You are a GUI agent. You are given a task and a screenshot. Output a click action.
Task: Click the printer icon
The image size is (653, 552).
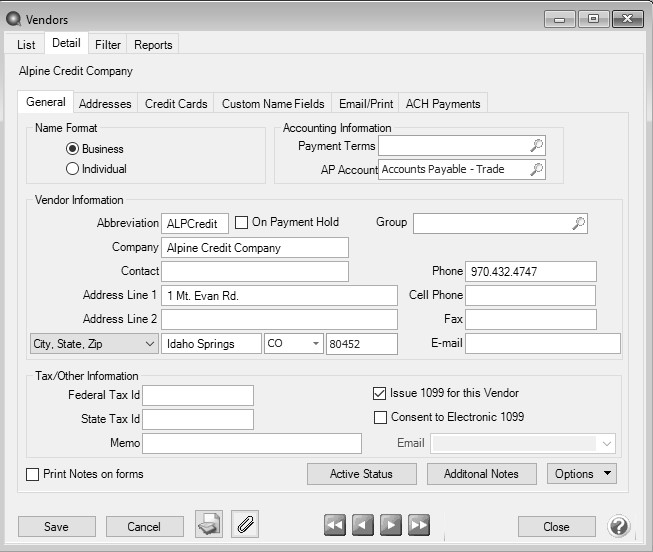pos(209,524)
